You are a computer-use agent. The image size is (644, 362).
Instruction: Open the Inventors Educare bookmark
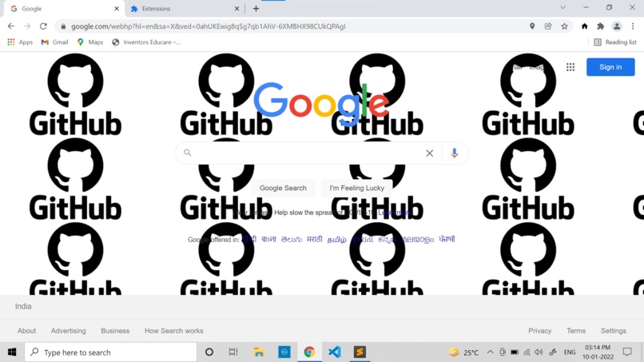pyautogui.click(x=146, y=42)
